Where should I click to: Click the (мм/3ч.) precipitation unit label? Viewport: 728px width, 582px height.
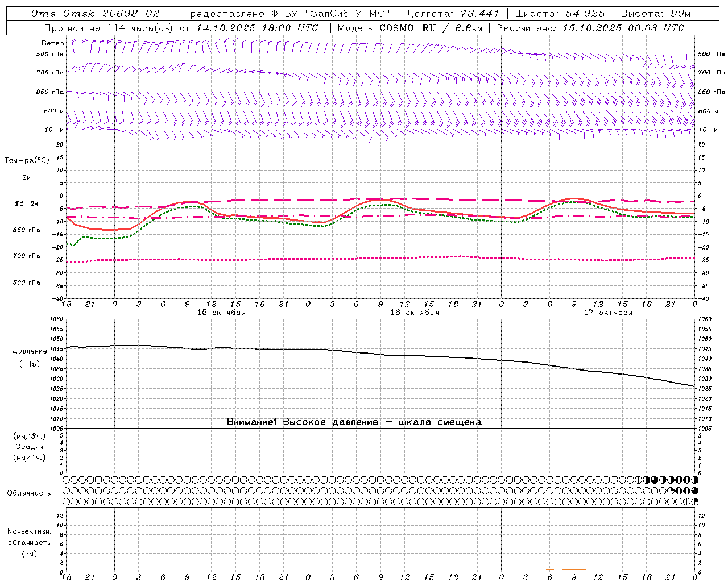[x=30, y=436]
